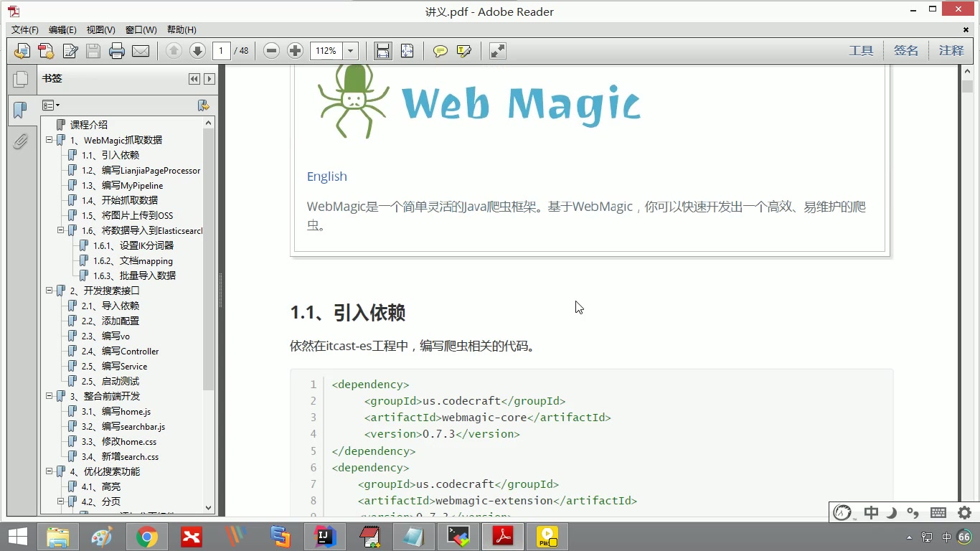Enable fit width scrolling mode
This screenshot has width=980, height=551.
[x=383, y=51]
